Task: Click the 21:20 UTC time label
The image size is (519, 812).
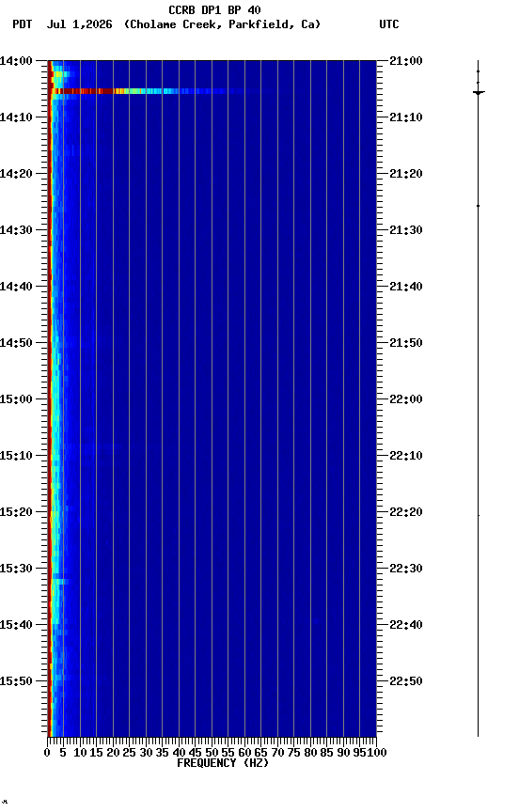Action: tap(406, 174)
